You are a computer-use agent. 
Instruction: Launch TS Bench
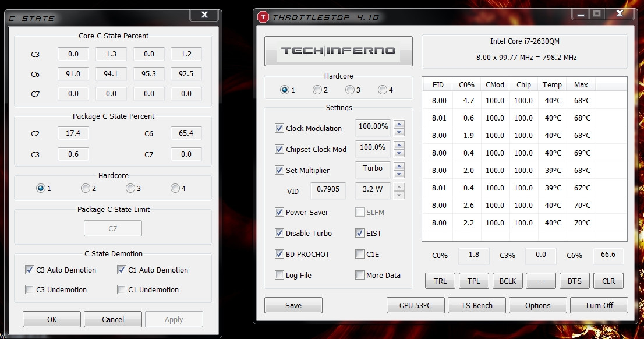coord(476,305)
